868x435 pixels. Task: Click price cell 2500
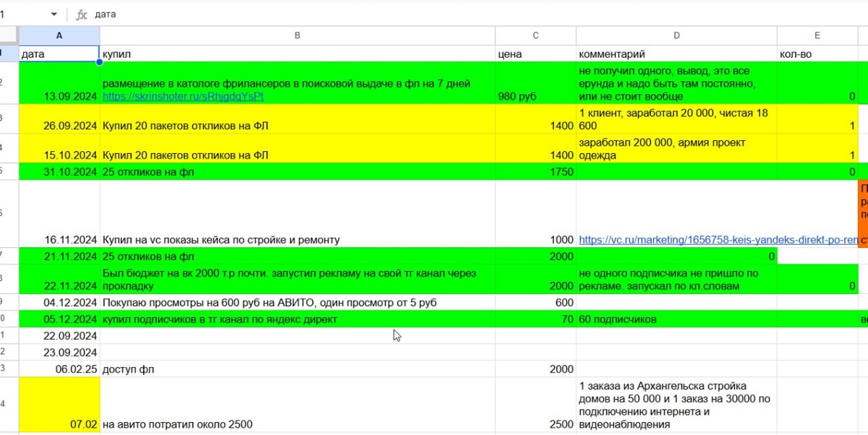pos(535,405)
